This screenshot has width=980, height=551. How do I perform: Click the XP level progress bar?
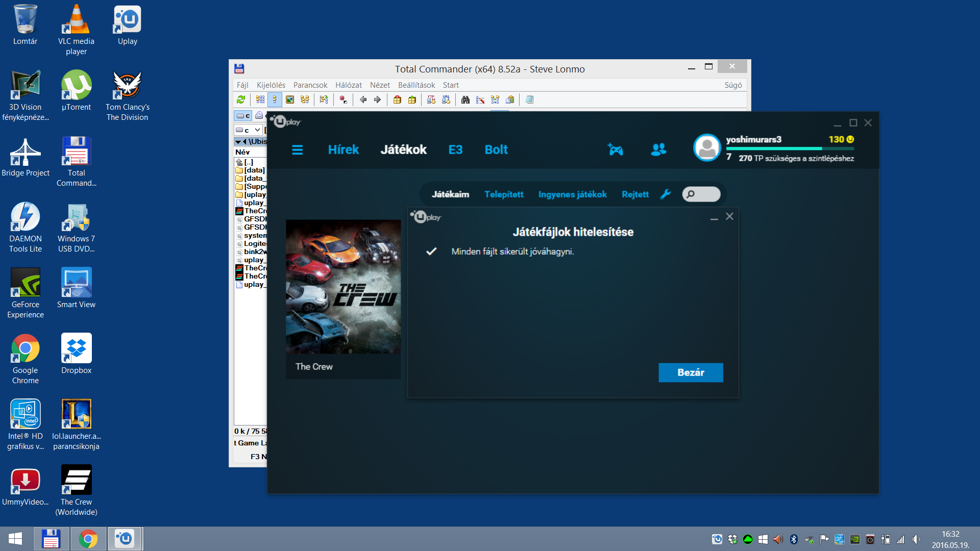click(x=789, y=148)
